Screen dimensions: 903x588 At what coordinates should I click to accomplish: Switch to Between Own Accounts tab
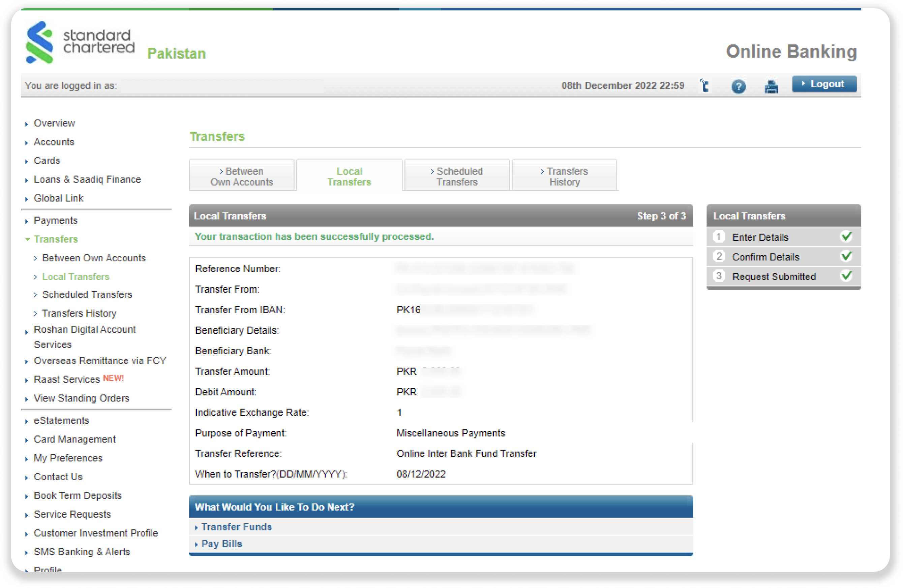tap(242, 176)
